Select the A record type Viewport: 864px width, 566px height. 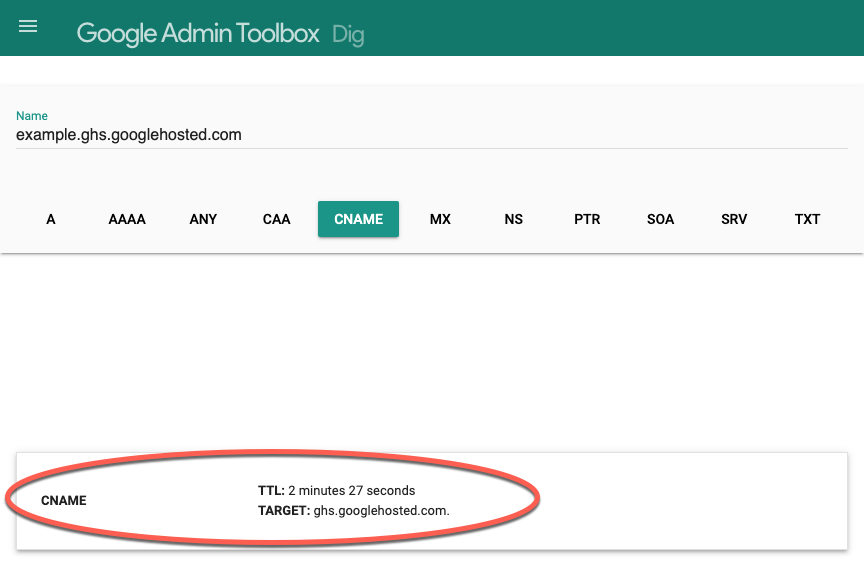tap(51, 219)
